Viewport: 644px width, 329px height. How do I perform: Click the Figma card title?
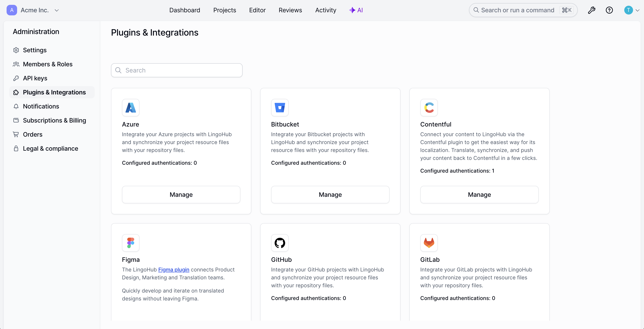click(x=131, y=260)
